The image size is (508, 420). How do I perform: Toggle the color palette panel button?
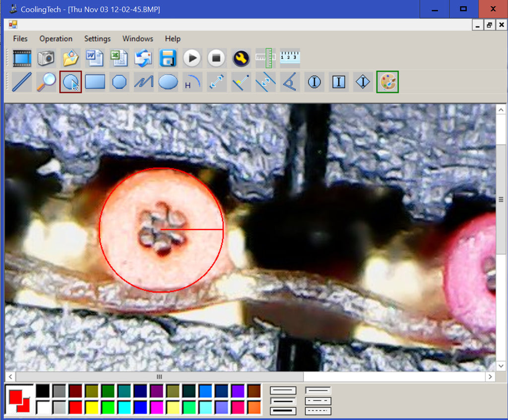pyautogui.click(x=387, y=82)
